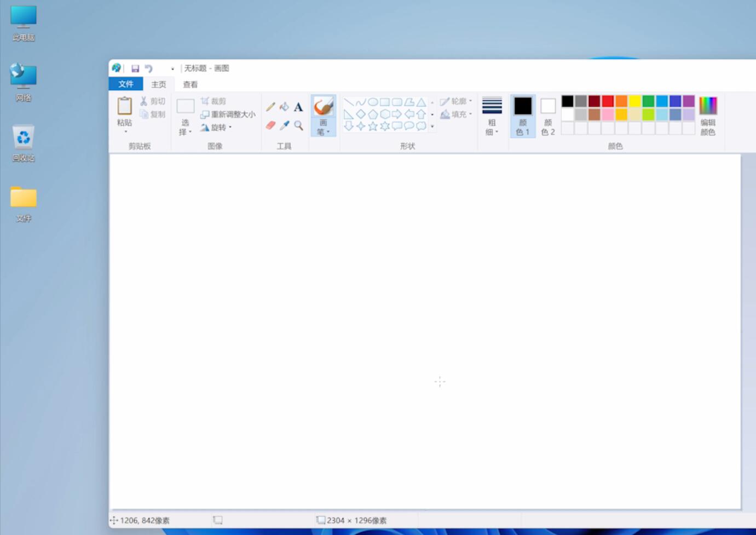Click the 复制 copy button
This screenshot has height=535, width=756.
152,114
